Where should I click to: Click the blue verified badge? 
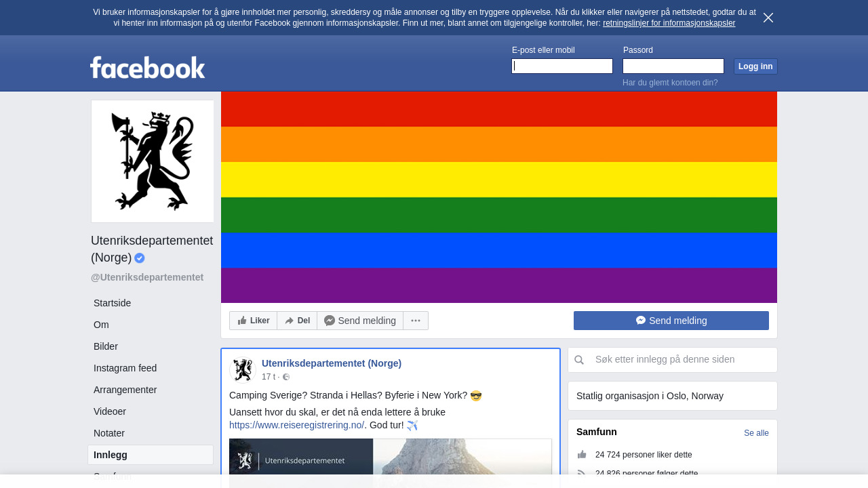[x=140, y=258]
